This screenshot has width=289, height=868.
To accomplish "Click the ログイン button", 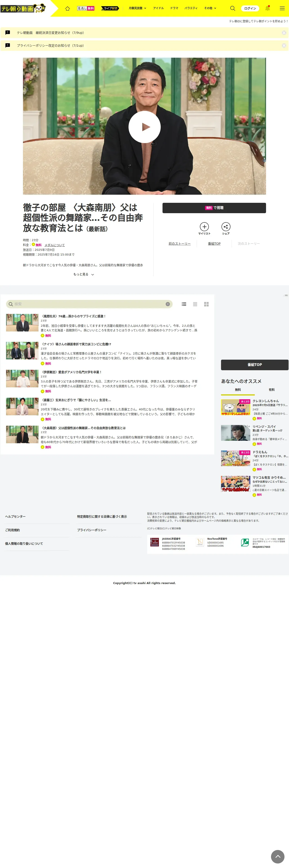I will 250,8.
